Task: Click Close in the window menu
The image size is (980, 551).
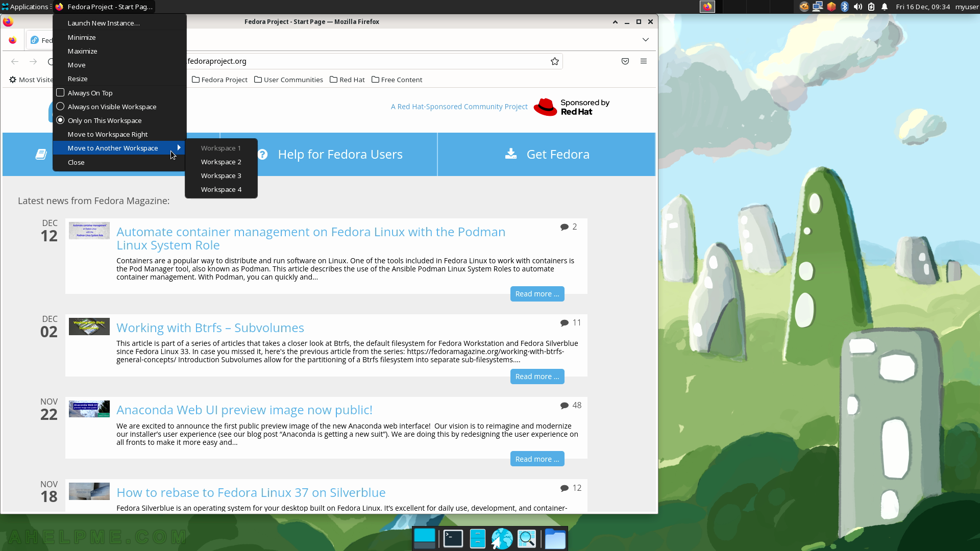Action: [x=119, y=162]
